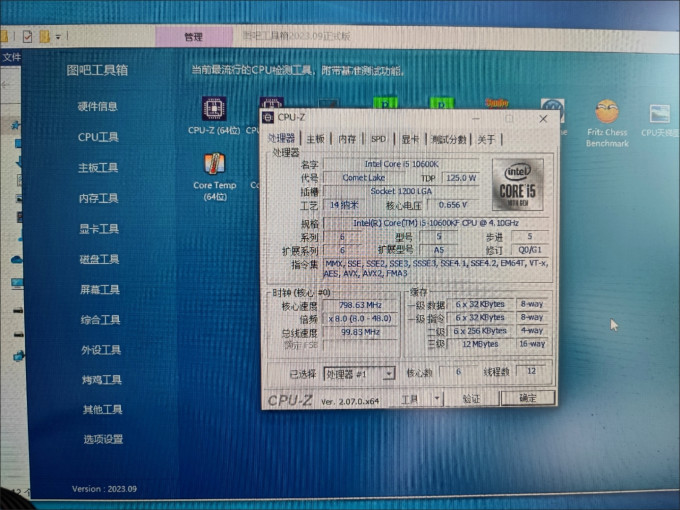680x510 pixels.
Task: Click the folder icon in quick access toolbar
Action: [x=45, y=36]
